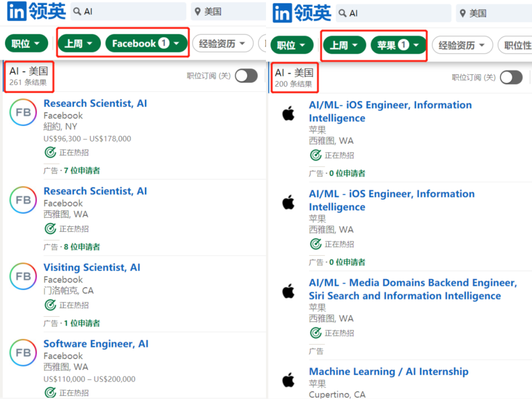Screen dimensions: 532x399
Task: Open Software Engineer, AI job
Action: 96,344
